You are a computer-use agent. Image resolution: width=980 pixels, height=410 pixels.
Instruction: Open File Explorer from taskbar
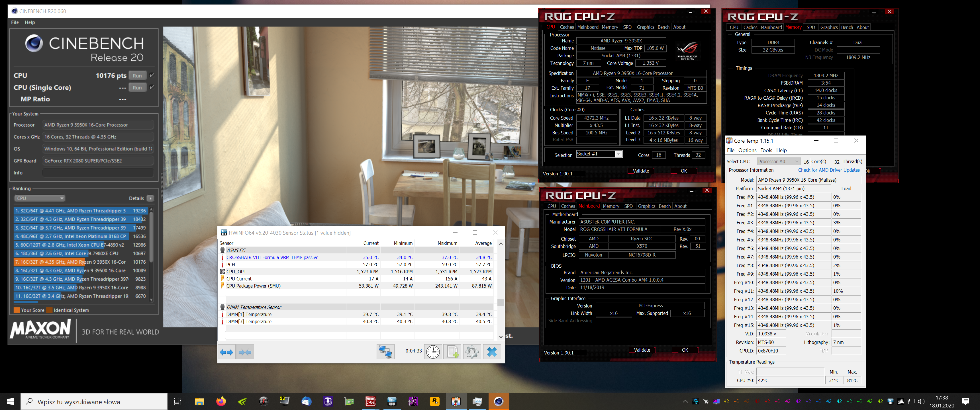pyautogui.click(x=200, y=401)
